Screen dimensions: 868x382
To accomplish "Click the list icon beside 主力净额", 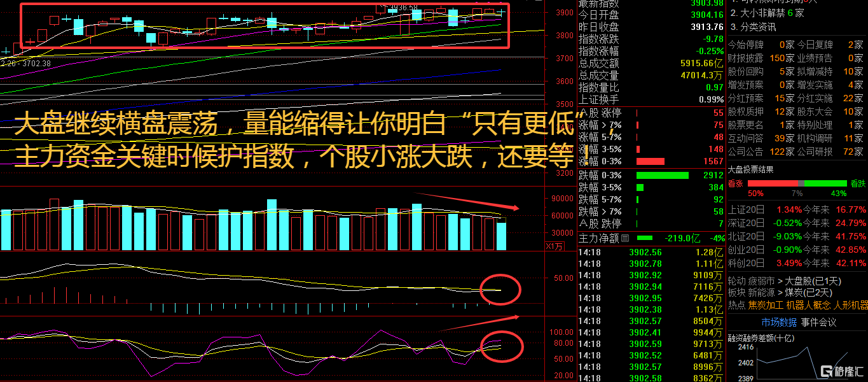I will 625,238.
